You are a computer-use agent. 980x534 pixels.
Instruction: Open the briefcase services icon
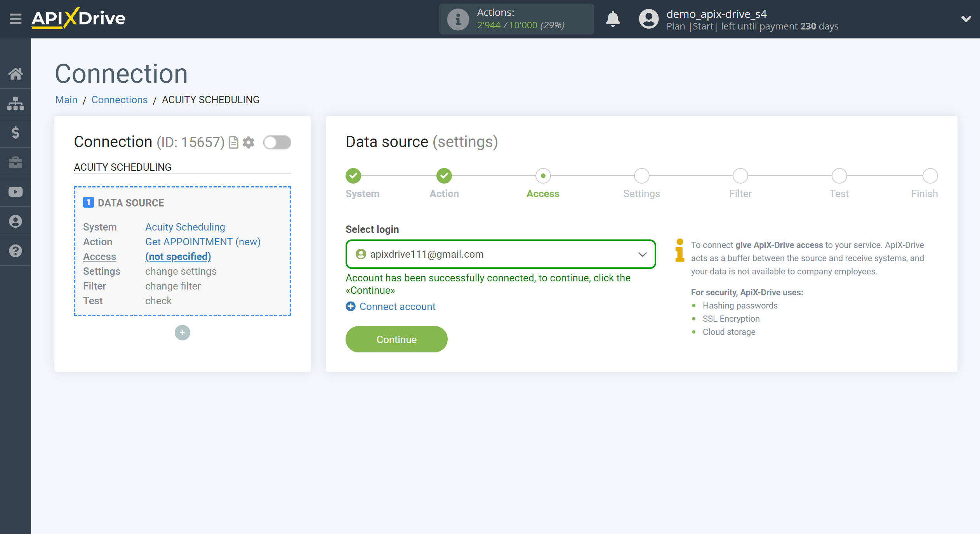point(16,162)
